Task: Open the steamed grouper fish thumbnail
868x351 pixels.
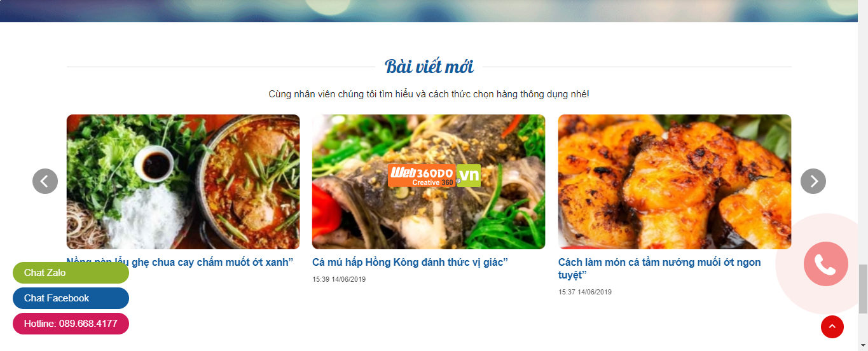Action: pyautogui.click(x=429, y=182)
